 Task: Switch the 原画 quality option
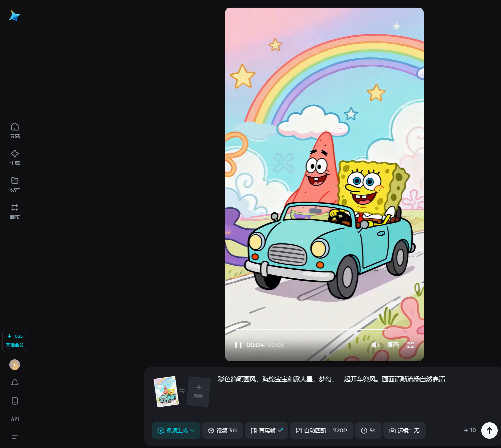393,345
